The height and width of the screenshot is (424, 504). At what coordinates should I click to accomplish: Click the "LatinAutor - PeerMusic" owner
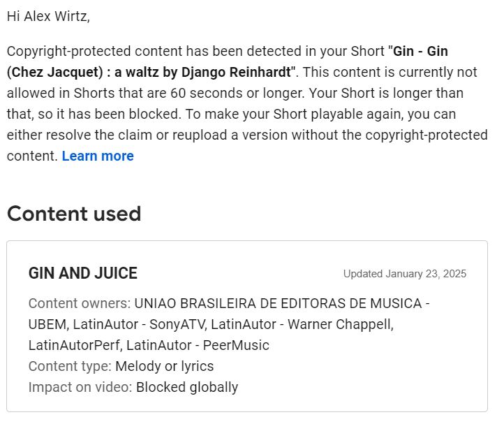tap(198, 345)
